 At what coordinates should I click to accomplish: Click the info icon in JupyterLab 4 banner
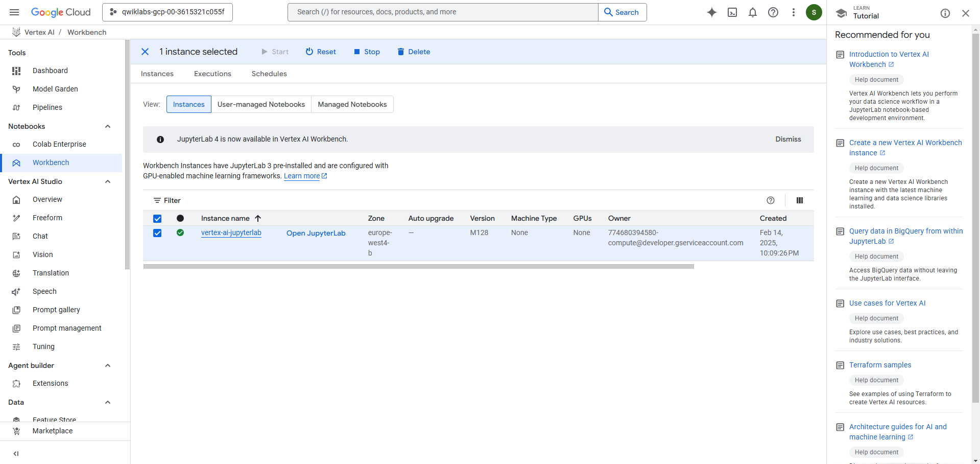[160, 140]
